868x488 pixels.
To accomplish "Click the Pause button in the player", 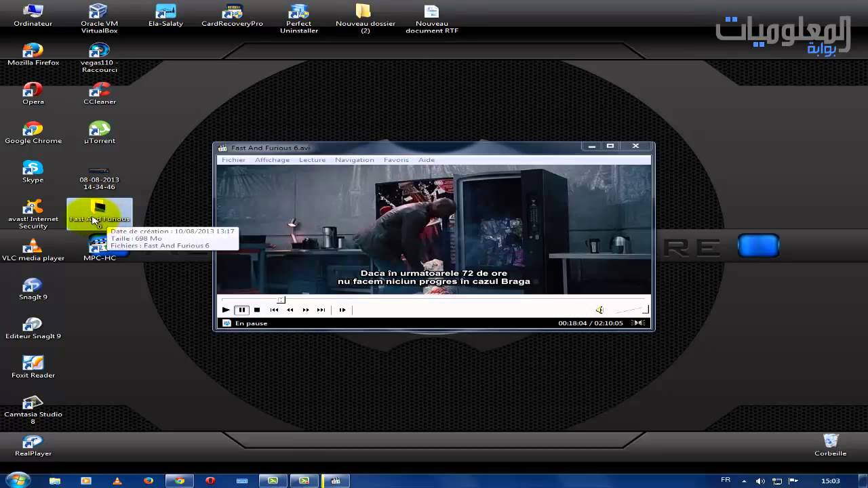I will 241,310.
